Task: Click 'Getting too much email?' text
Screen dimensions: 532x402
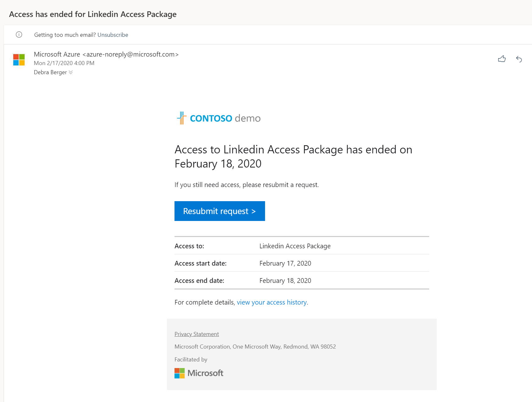Action: [x=65, y=35]
